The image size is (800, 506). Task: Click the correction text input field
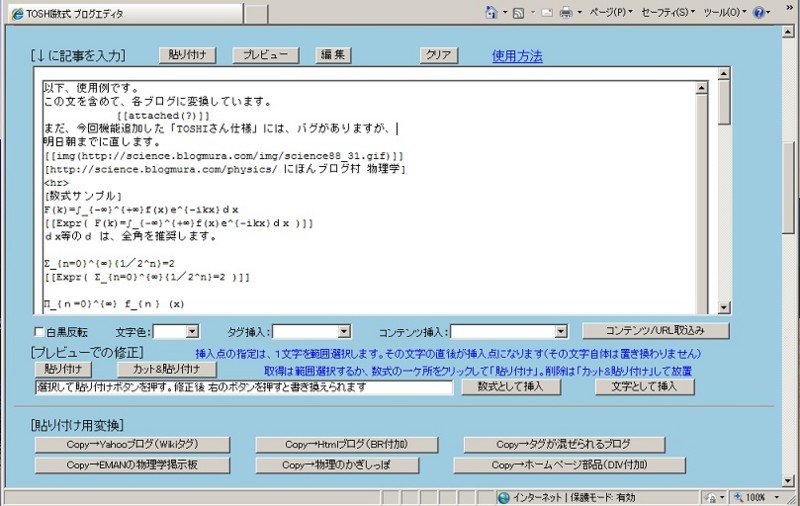244,387
